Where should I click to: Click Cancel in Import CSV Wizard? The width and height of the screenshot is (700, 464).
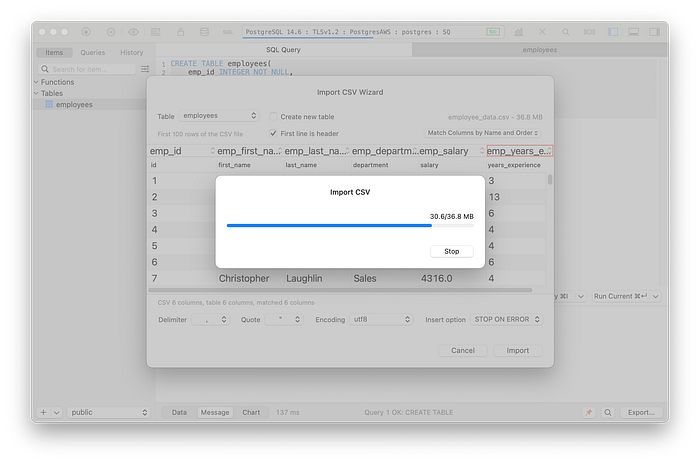pos(462,350)
